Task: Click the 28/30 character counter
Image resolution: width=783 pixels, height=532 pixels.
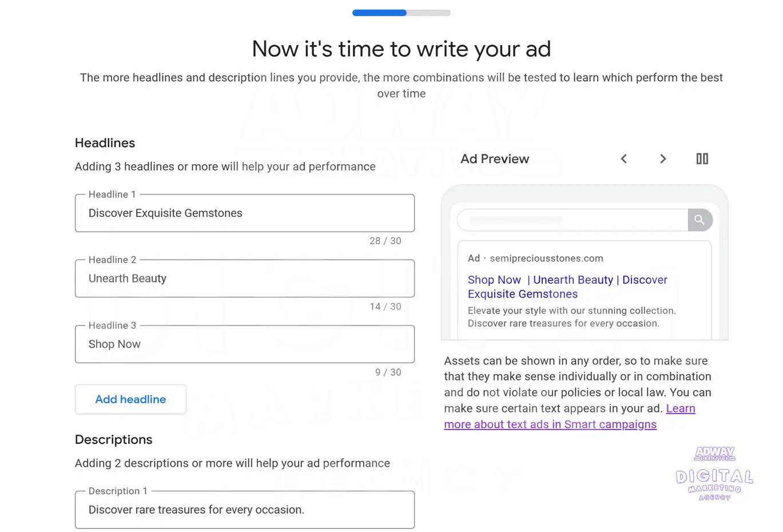Action: point(386,241)
